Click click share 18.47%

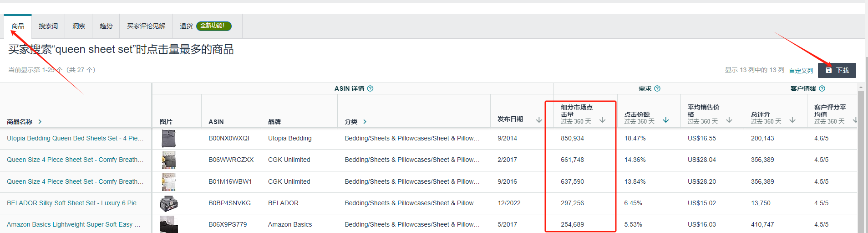coord(635,138)
